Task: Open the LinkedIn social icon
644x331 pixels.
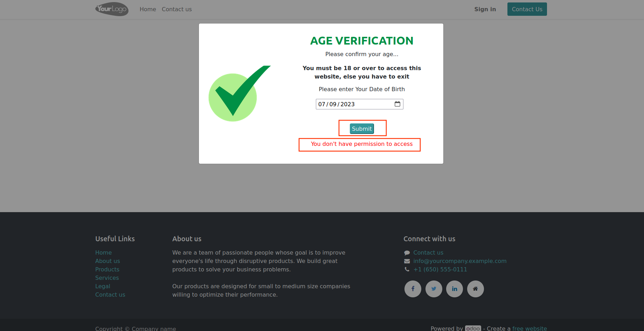Action: tap(455, 289)
